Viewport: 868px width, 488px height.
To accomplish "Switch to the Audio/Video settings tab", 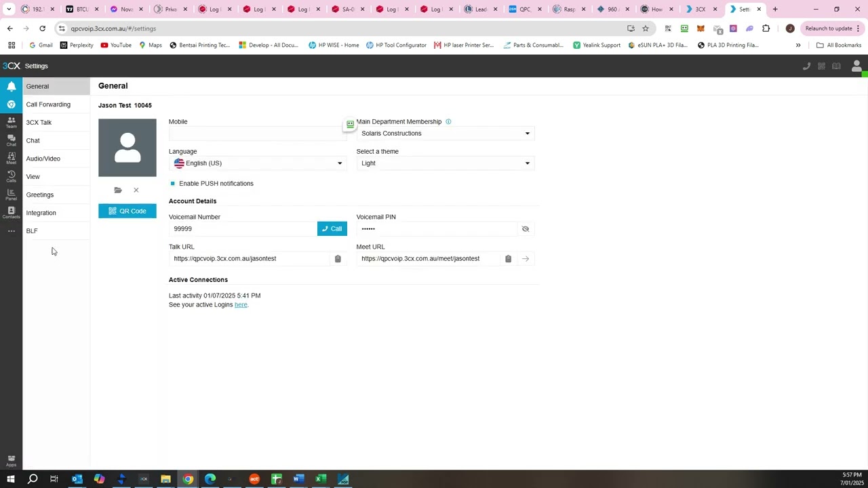I will [43, 159].
